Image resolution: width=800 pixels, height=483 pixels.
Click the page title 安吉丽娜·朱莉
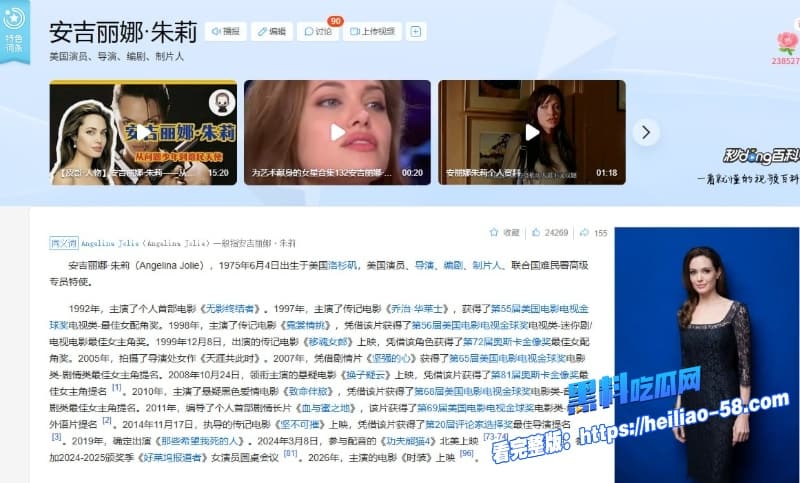pos(123,32)
